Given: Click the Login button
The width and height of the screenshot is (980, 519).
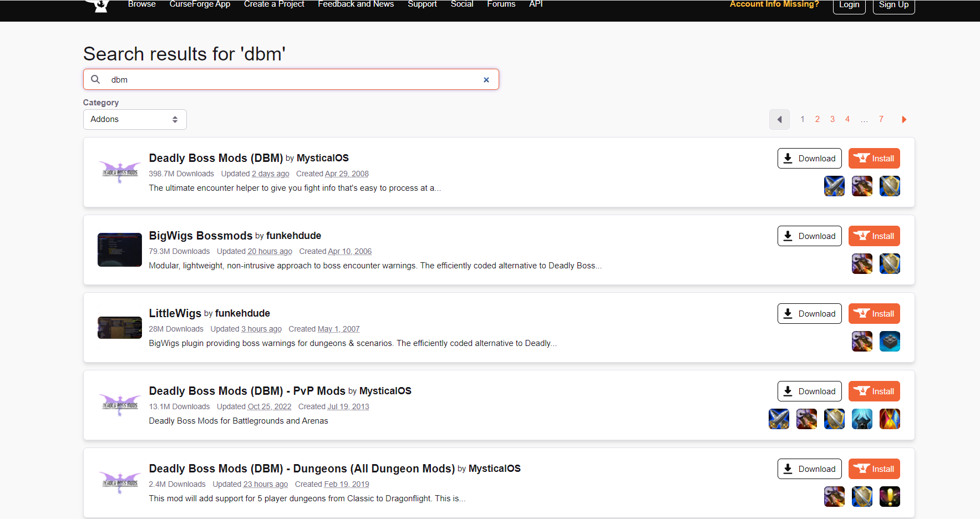Looking at the screenshot, I should [x=849, y=6].
